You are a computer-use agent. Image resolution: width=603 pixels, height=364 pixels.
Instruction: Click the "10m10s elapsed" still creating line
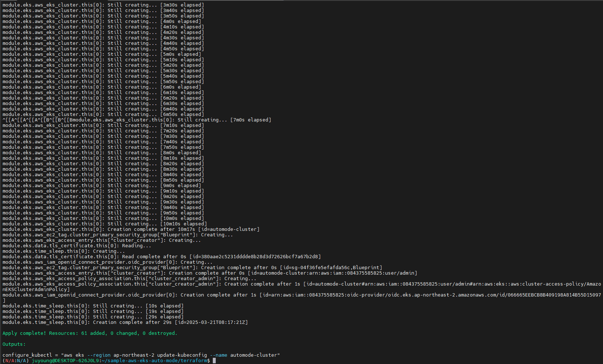tap(105, 224)
